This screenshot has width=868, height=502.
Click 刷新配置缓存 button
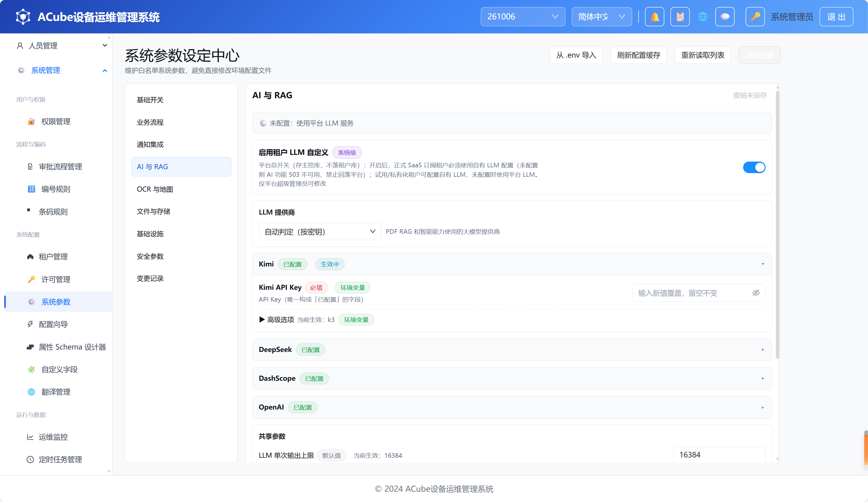(x=638, y=55)
